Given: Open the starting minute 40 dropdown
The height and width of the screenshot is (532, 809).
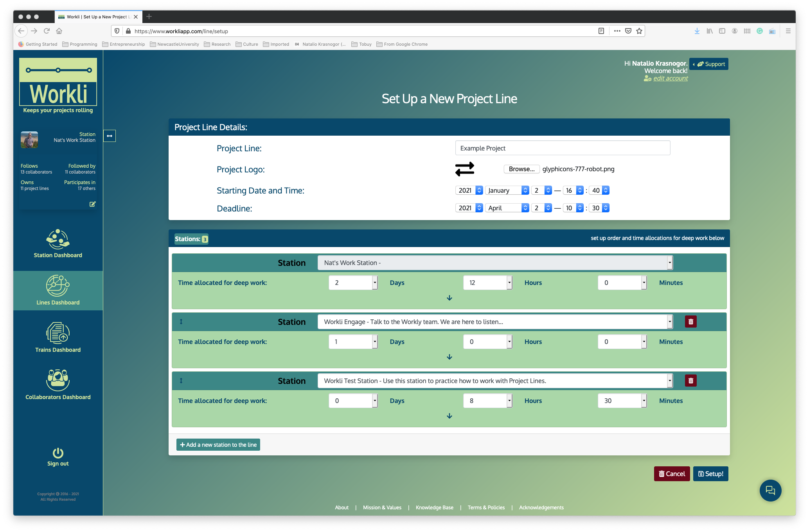Looking at the screenshot, I should (x=599, y=190).
